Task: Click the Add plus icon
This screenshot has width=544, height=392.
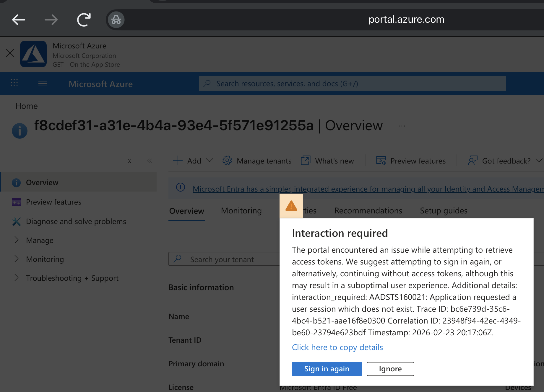Action: coord(178,160)
